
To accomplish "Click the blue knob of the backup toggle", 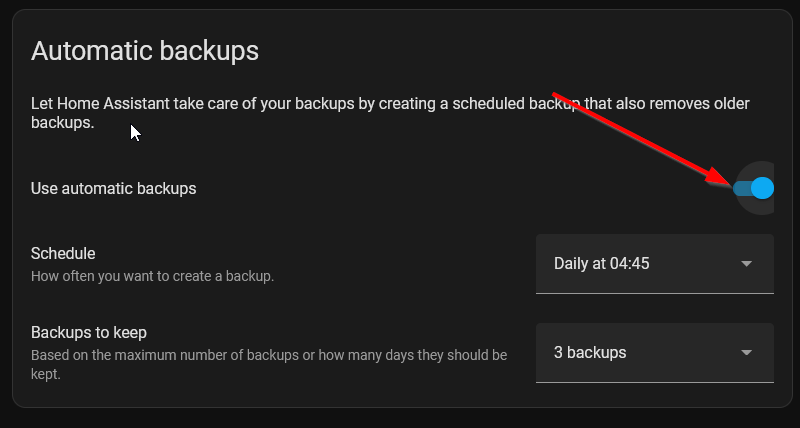I will [763, 188].
